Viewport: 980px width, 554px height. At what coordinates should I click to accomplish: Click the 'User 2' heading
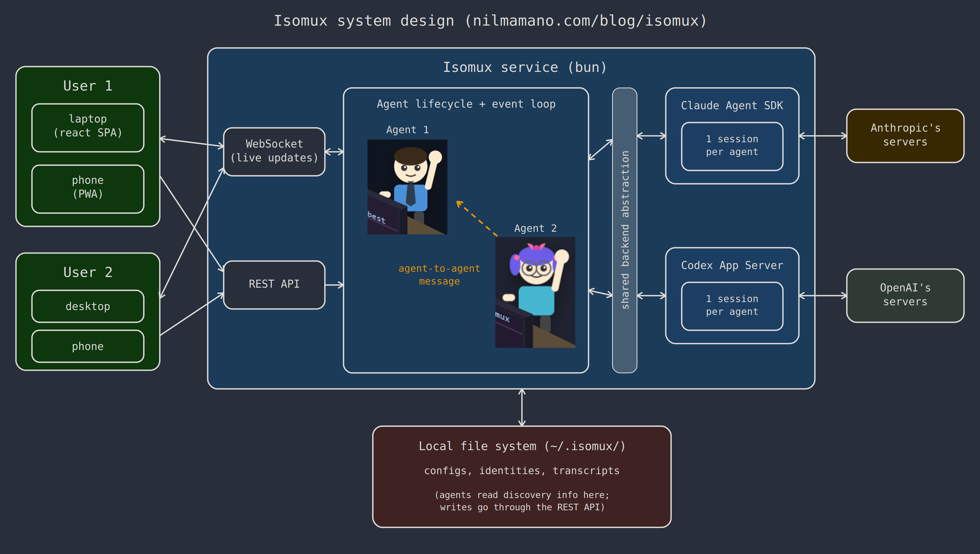pyautogui.click(x=88, y=272)
